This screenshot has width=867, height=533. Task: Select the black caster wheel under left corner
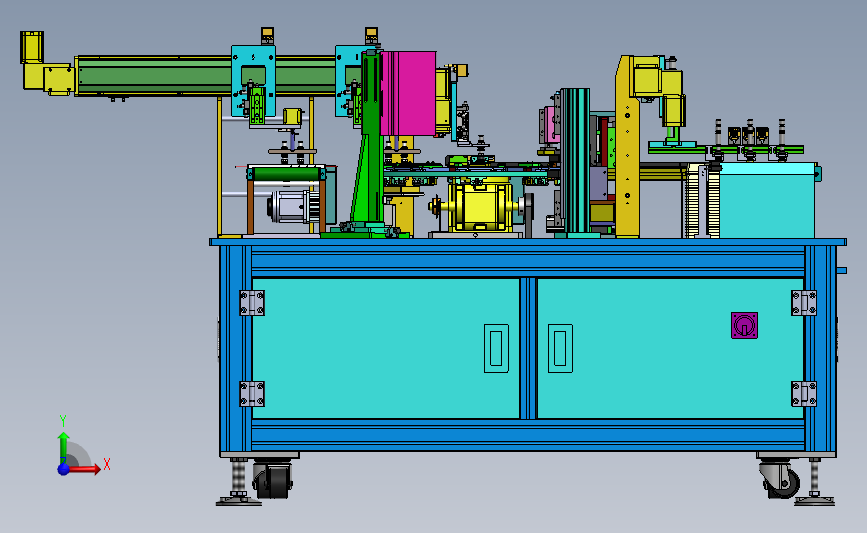pyautogui.click(x=273, y=479)
